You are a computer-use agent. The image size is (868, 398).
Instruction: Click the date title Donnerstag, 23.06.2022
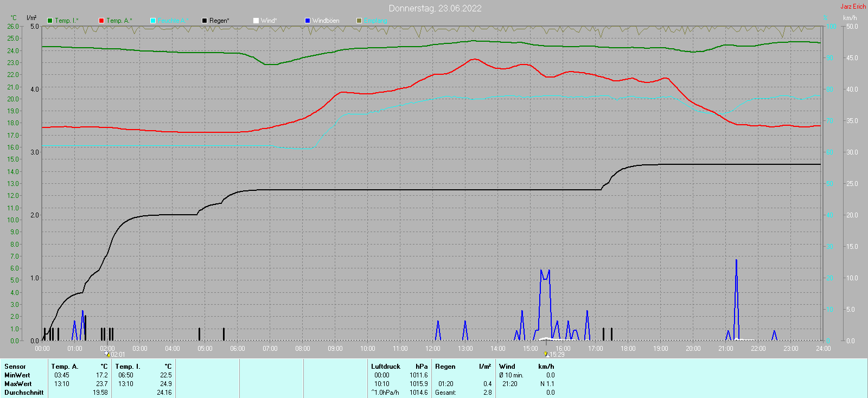coord(435,8)
